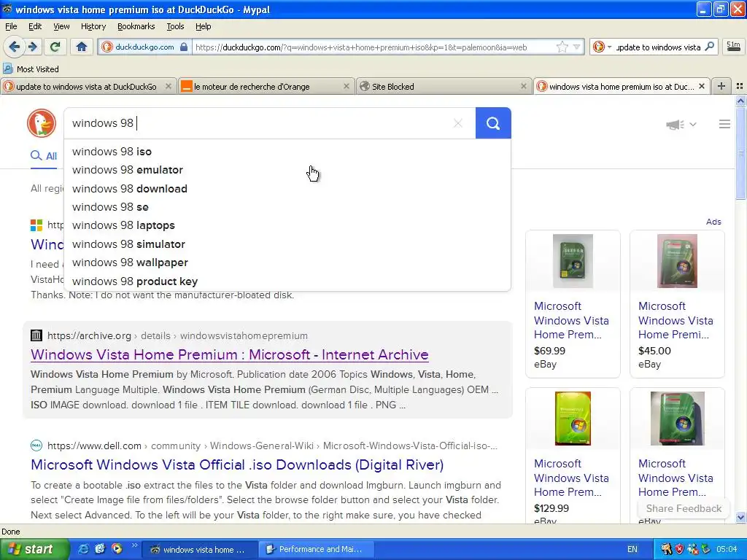The width and height of the screenshot is (747, 560).
Task: Open the Tools menu
Action: pos(175,26)
